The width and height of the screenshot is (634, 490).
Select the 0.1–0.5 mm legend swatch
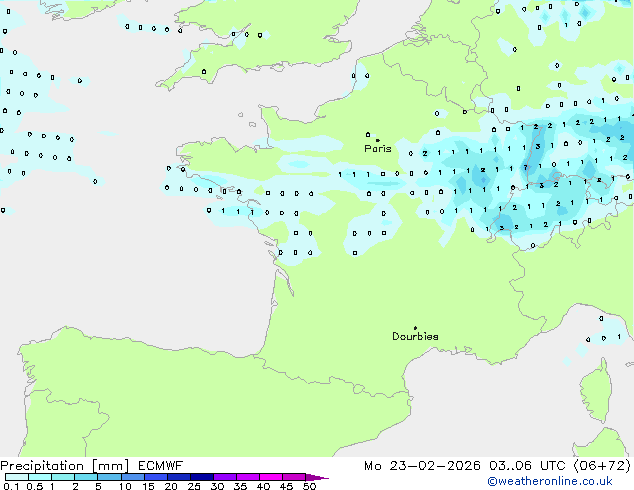coord(17,477)
